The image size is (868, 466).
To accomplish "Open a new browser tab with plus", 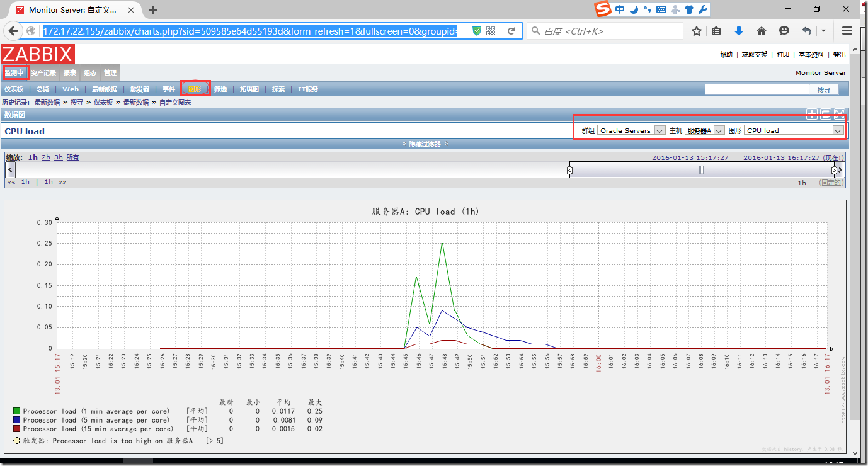I will point(153,10).
